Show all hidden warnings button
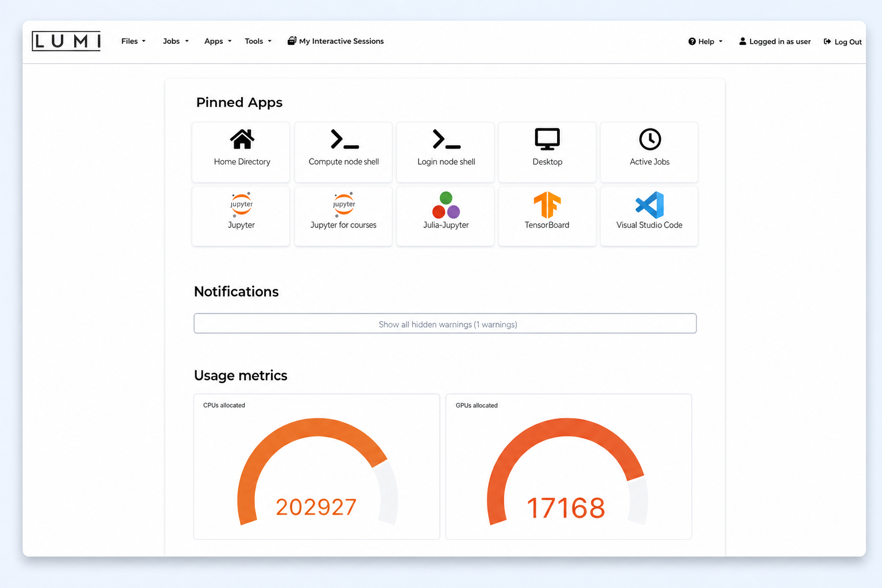This screenshot has height=588, width=882. click(445, 323)
